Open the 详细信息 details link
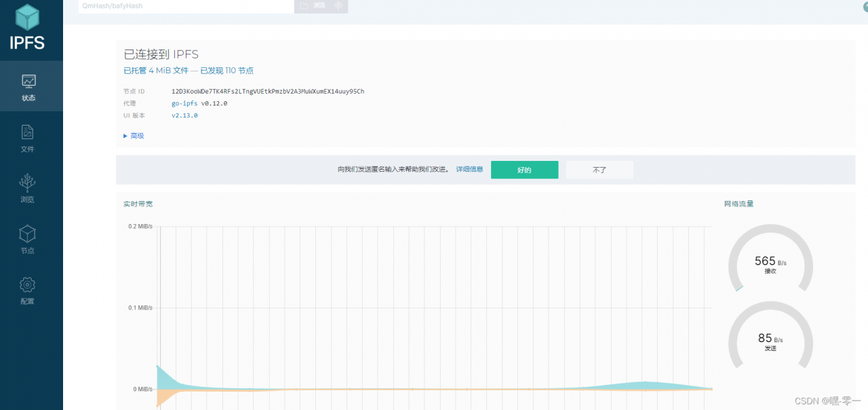This screenshot has height=410, width=868. coord(469,170)
